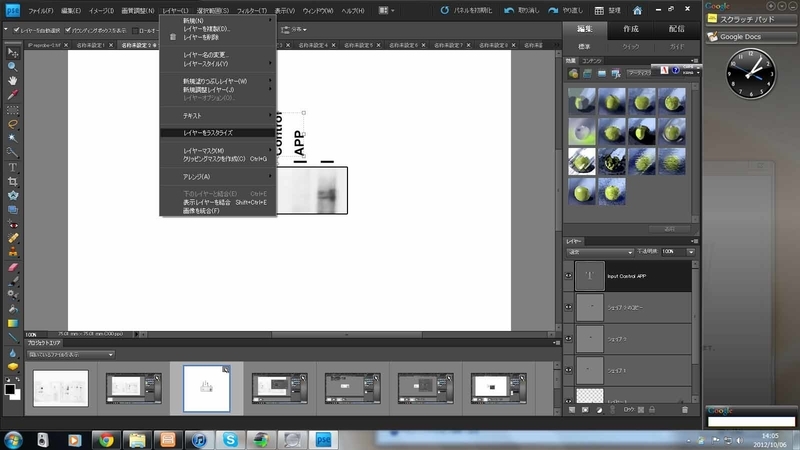Click the trash icon in Layers panel
Image resolution: width=800 pixels, height=450 pixels.
point(685,410)
